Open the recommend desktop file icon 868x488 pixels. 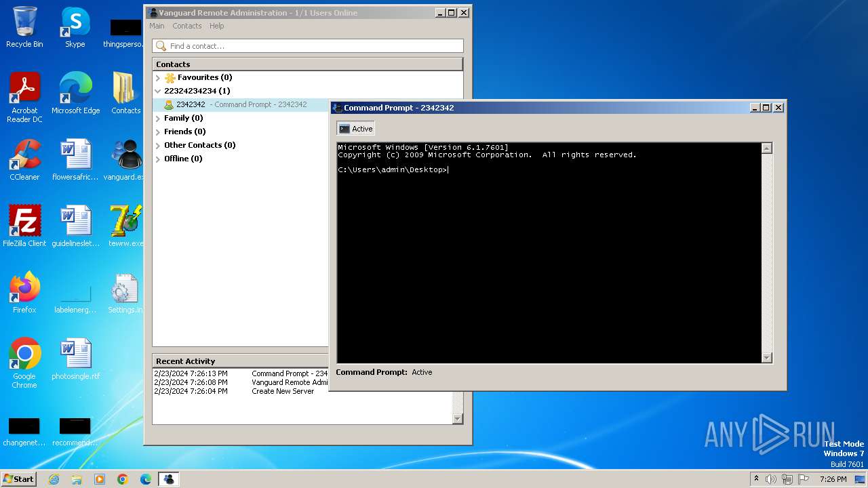pyautogui.click(x=75, y=431)
